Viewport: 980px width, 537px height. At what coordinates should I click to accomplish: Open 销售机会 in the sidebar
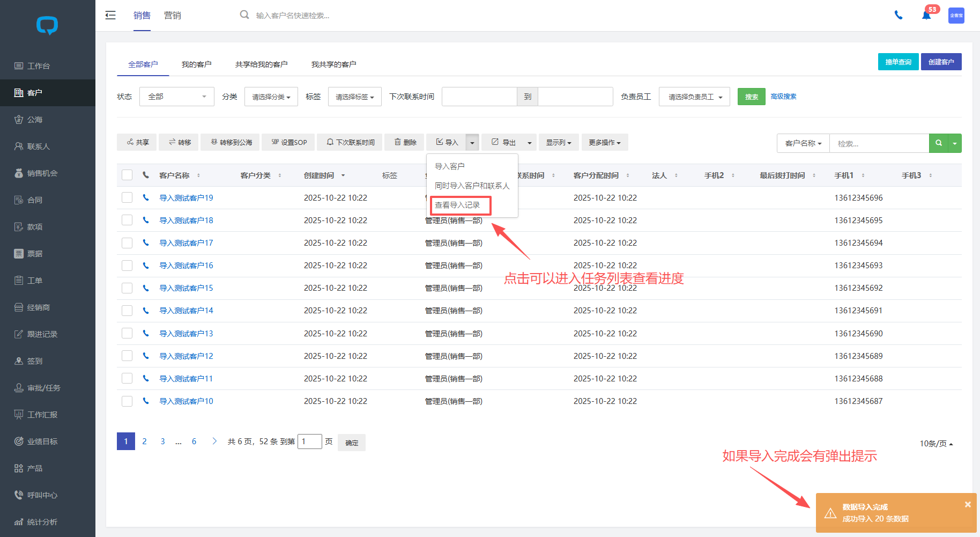(42, 173)
